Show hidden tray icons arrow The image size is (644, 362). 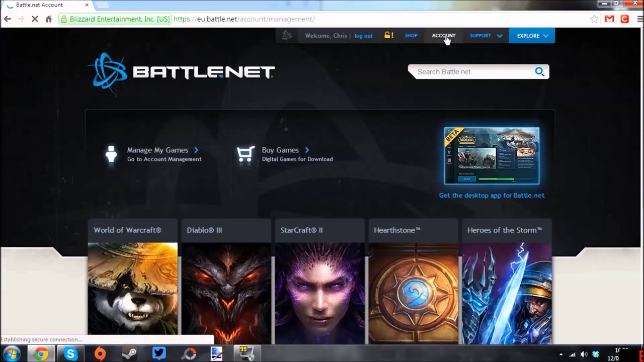tap(561, 354)
